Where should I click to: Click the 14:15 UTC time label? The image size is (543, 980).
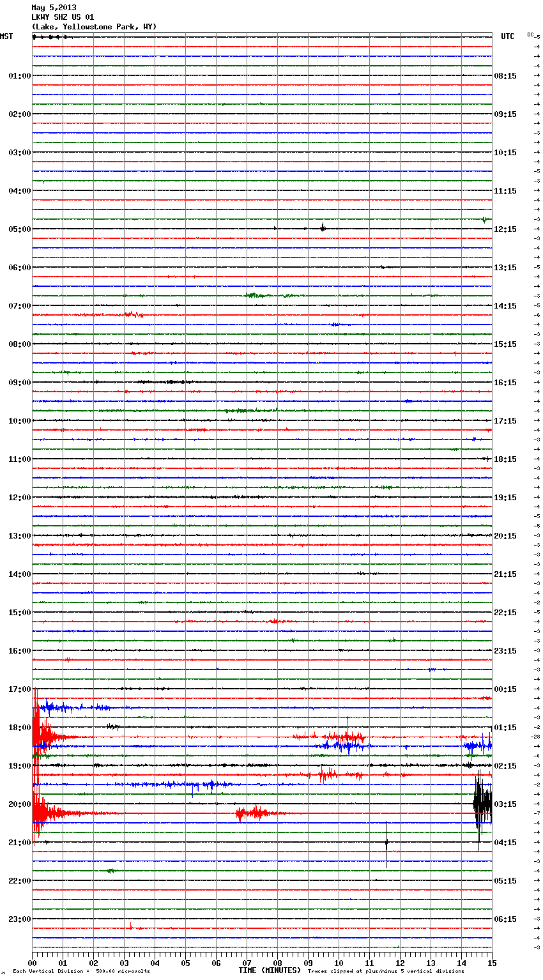click(x=505, y=306)
